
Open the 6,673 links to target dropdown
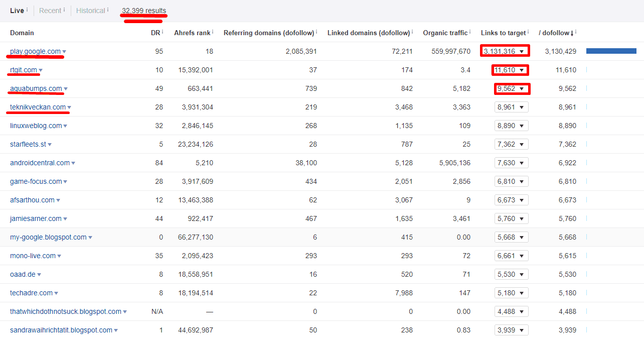click(x=512, y=200)
